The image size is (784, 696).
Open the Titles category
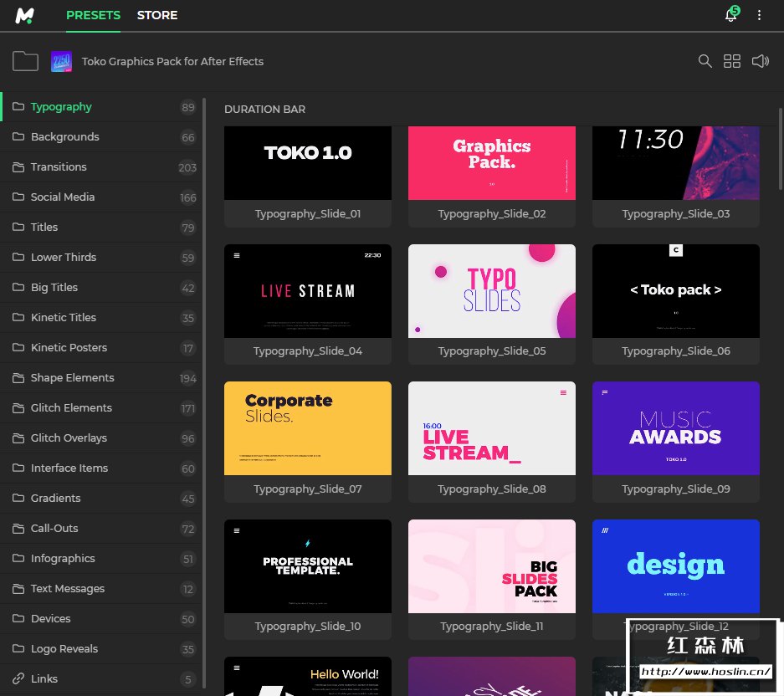coord(101,227)
